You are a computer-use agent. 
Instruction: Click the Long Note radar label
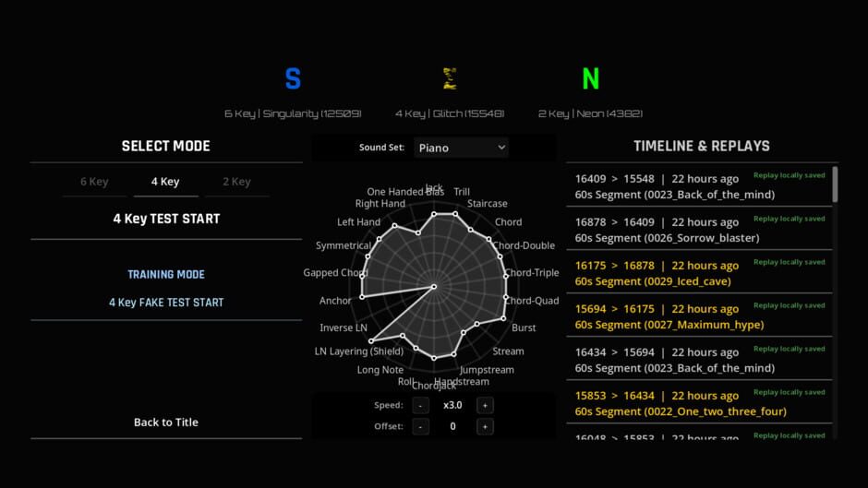(x=380, y=370)
